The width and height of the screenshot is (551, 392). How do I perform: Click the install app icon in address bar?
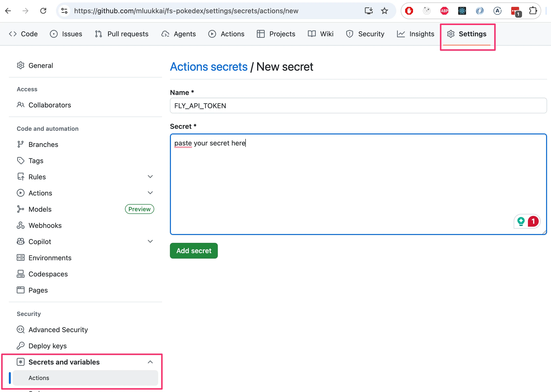pyautogui.click(x=369, y=11)
